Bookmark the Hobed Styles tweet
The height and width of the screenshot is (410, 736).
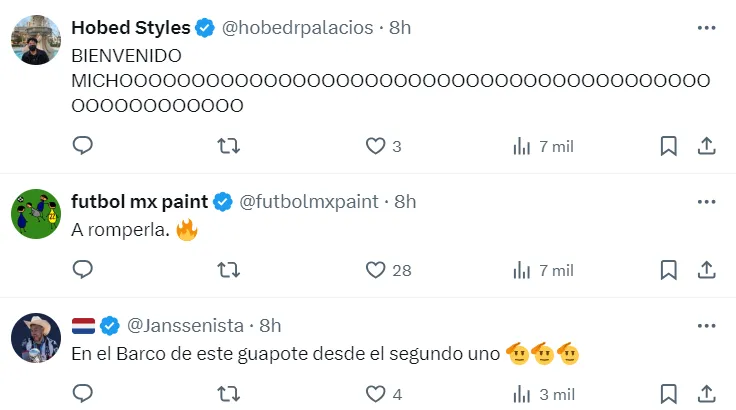click(669, 146)
